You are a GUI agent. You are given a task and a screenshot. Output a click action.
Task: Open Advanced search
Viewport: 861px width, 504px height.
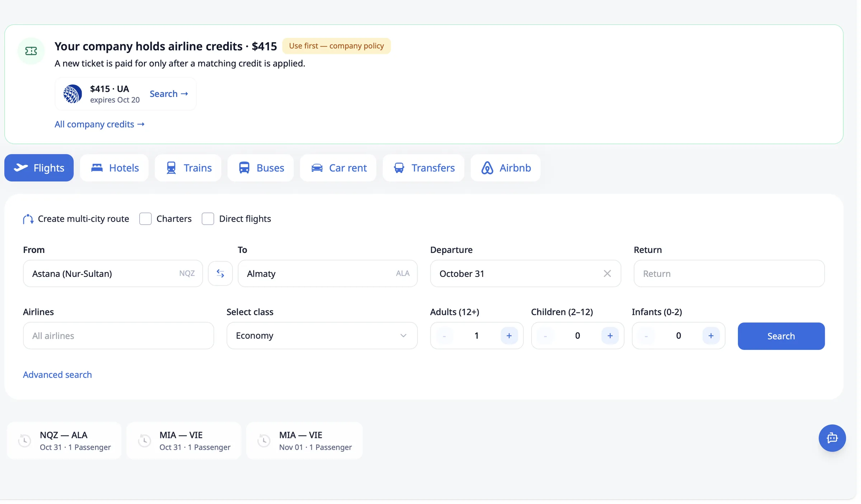57,375
